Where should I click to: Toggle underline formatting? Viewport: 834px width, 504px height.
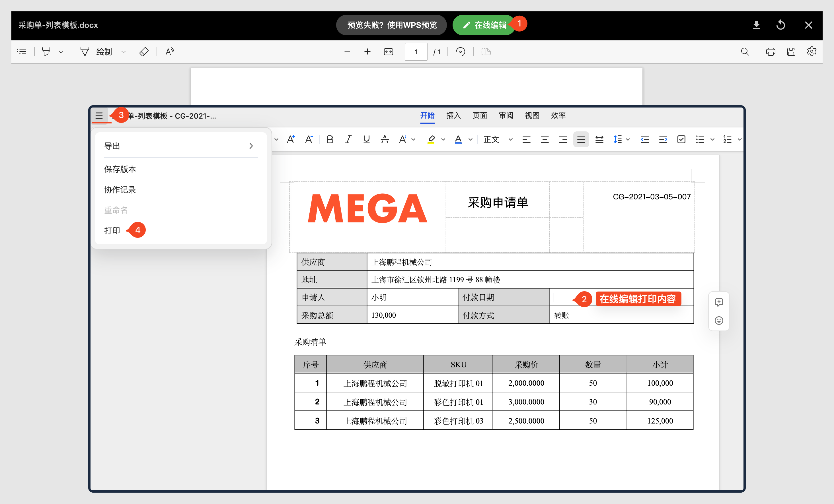pos(366,139)
